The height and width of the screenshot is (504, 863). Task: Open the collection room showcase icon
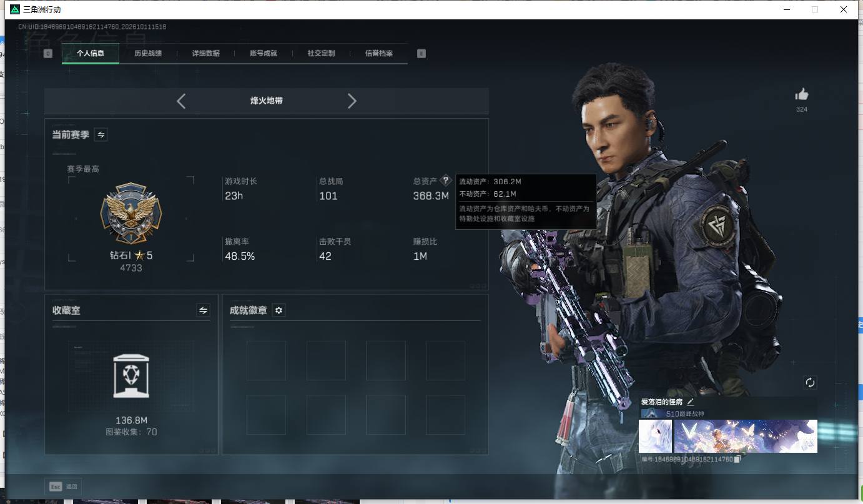(131, 375)
